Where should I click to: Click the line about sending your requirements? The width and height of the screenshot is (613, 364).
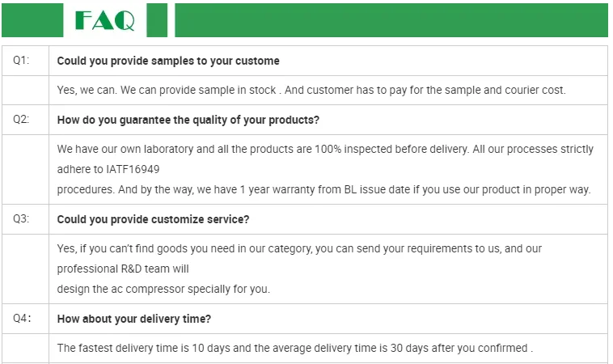click(299, 248)
